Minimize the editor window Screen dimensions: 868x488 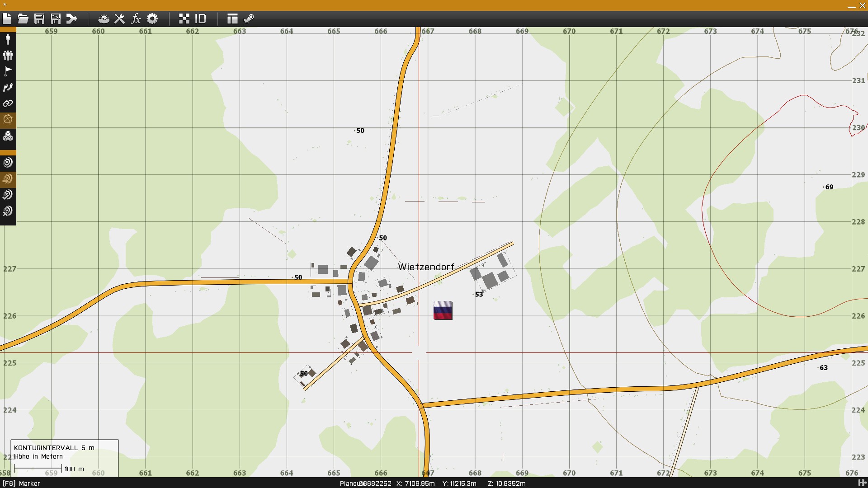click(x=851, y=6)
